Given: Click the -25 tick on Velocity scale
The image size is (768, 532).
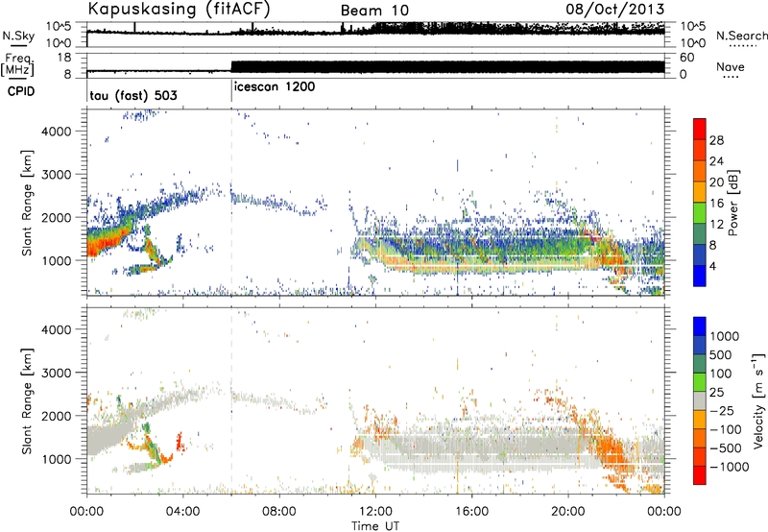Looking at the screenshot, I should [725, 411].
